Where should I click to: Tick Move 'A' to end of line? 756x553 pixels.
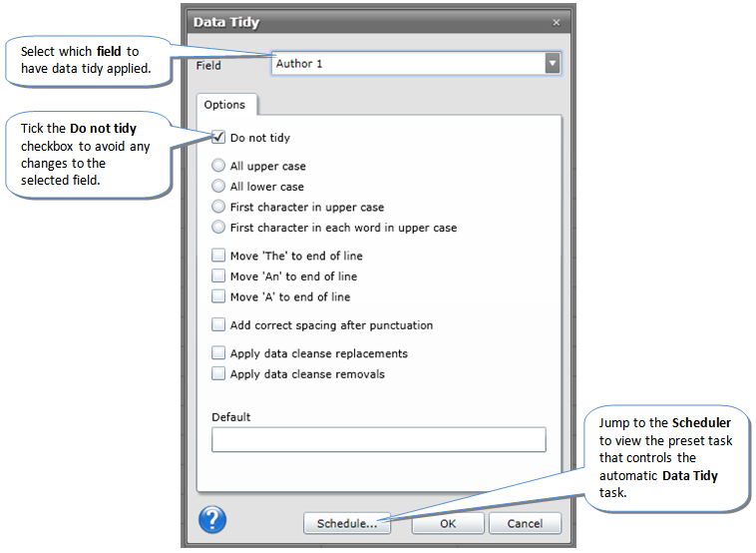219,297
